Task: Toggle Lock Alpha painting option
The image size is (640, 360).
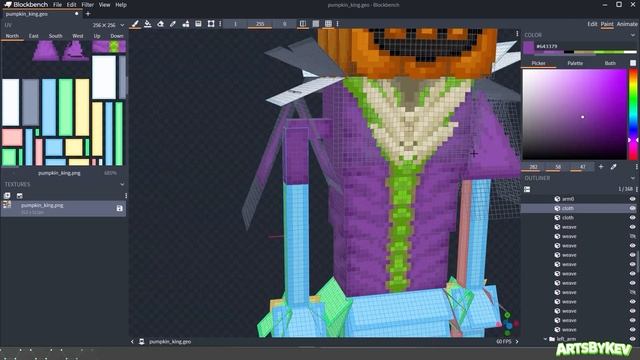Action: pyautogui.click(x=316, y=24)
